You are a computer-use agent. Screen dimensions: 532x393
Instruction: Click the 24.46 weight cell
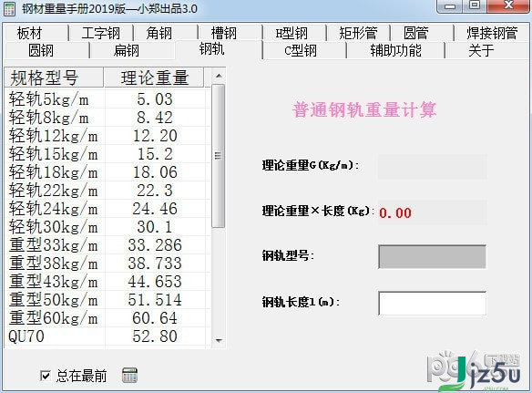point(155,209)
